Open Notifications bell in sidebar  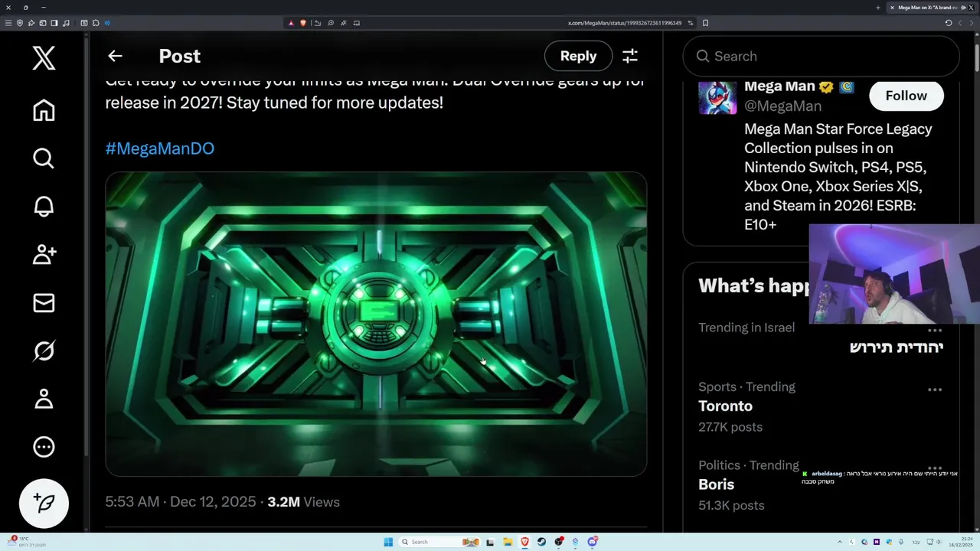coord(44,207)
